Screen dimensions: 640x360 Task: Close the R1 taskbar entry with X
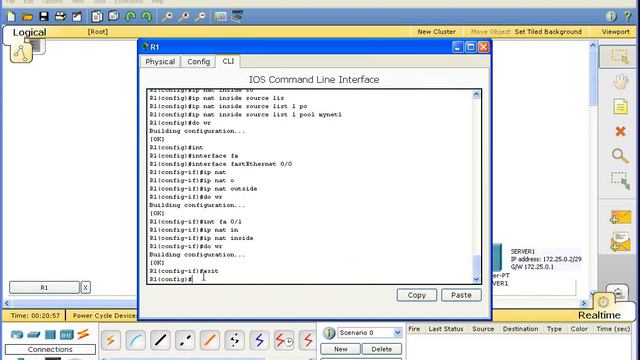tap(85, 287)
